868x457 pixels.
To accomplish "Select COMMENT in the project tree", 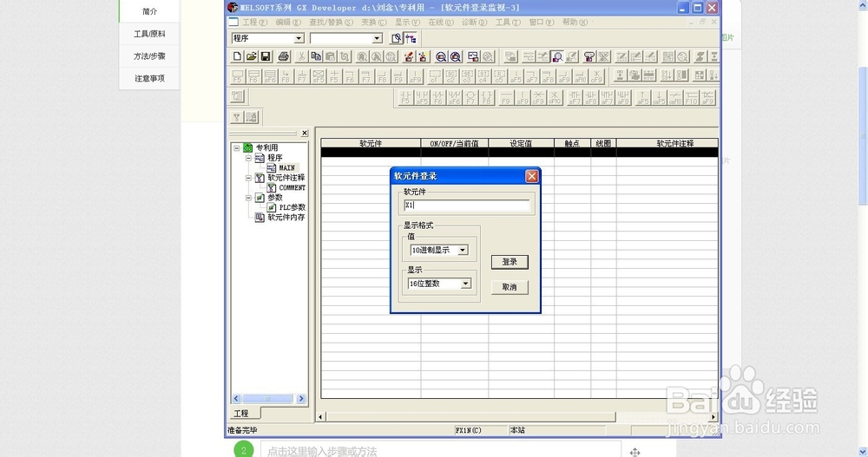I will pos(293,187).
